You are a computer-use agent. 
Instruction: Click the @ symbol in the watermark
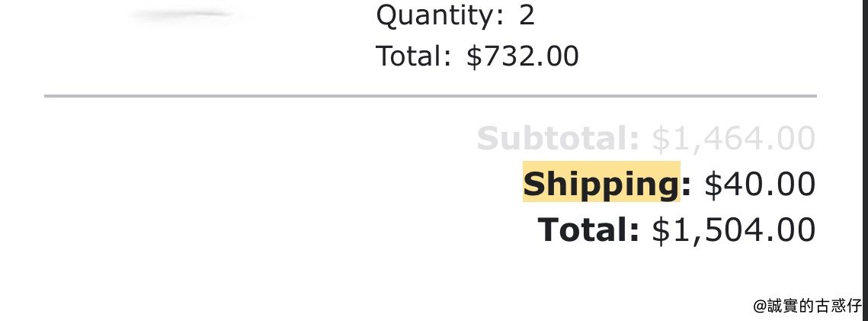760,306
